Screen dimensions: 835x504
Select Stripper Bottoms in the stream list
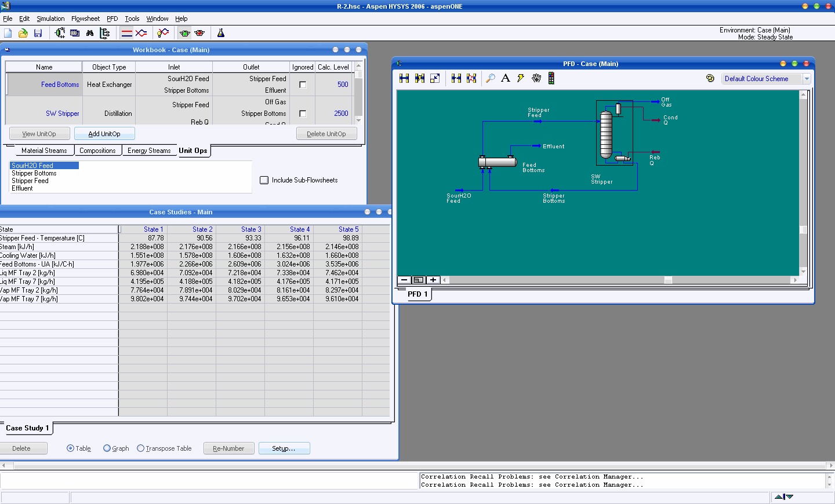(34, 173)
